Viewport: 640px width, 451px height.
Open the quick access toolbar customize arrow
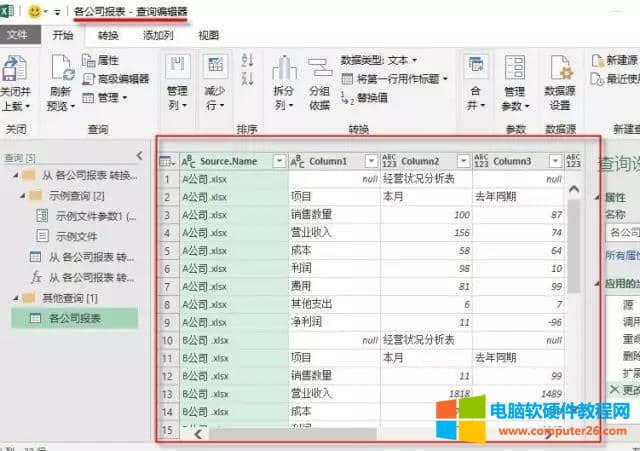(x=57, y=13)
